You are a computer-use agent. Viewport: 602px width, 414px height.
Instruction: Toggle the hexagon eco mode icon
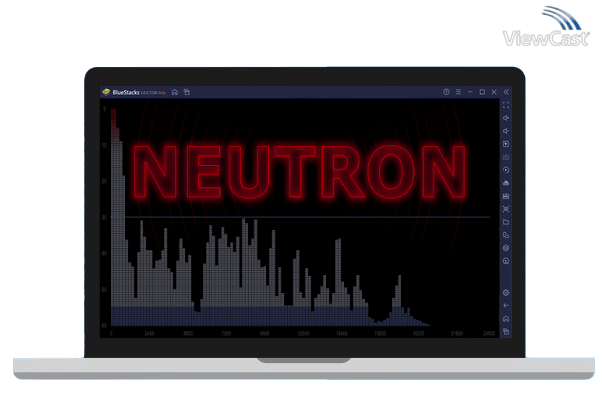(506, 248)
